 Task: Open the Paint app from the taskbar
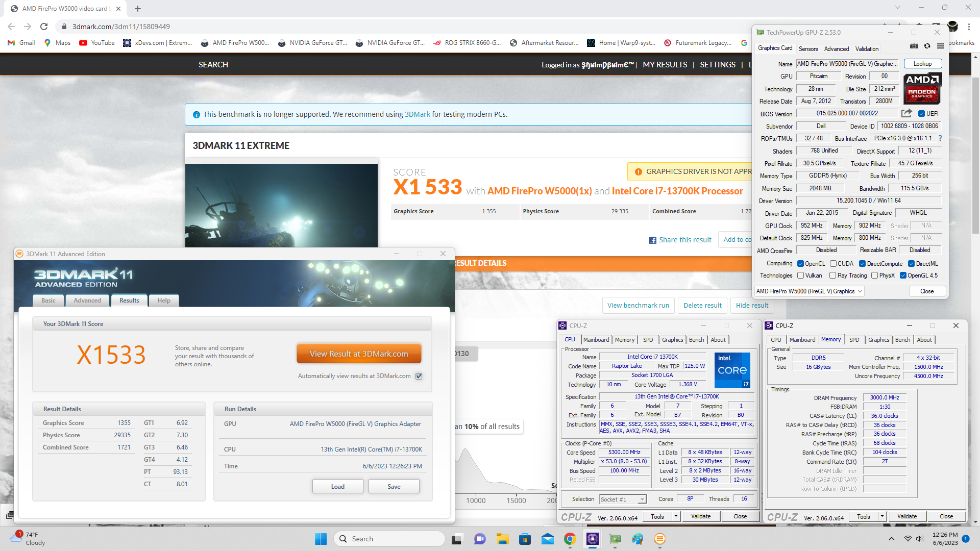pos(638,539)
